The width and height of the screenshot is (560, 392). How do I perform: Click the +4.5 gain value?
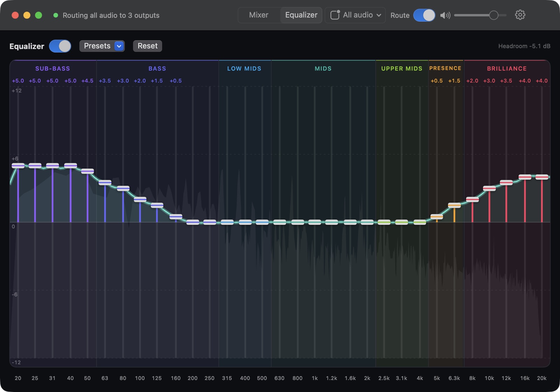tap(87, 81)
